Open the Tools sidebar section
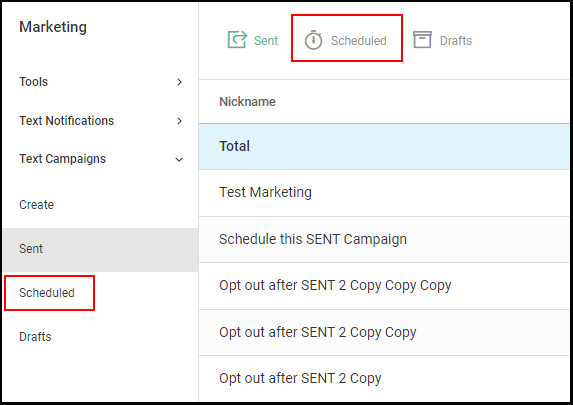The height and width of the screenshot is (405, 573). click(x=34, y=82)
